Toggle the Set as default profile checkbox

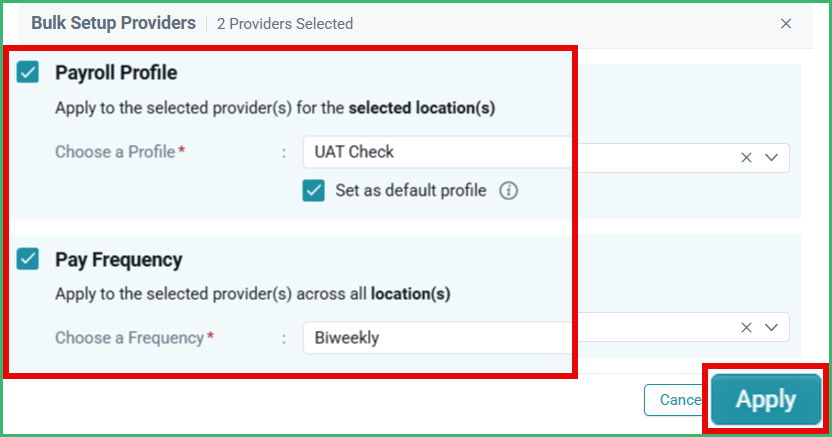coord(314,190)
